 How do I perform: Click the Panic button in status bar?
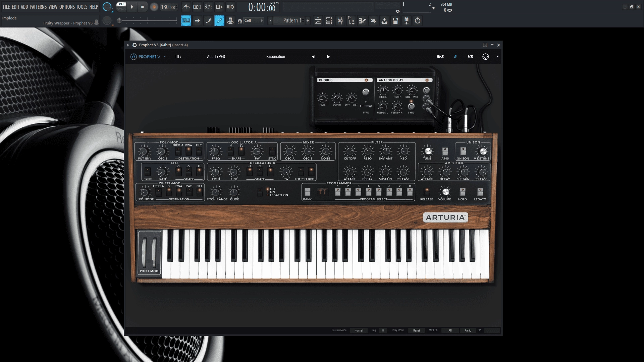(468, 330)
